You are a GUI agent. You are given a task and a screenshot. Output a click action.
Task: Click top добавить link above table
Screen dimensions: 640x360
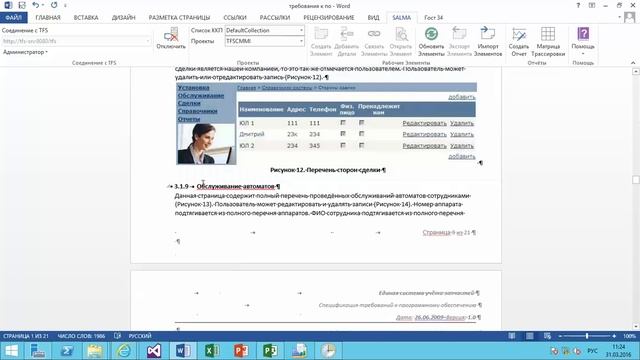point(462,97)
